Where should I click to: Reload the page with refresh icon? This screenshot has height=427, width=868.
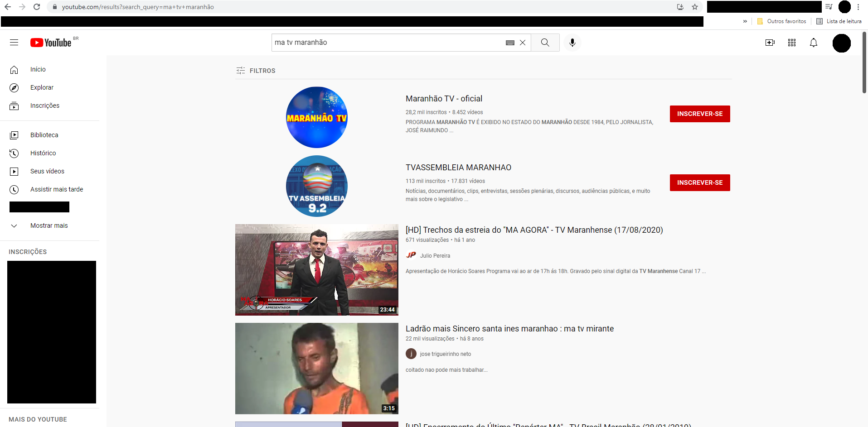click(x=37, y=7)
